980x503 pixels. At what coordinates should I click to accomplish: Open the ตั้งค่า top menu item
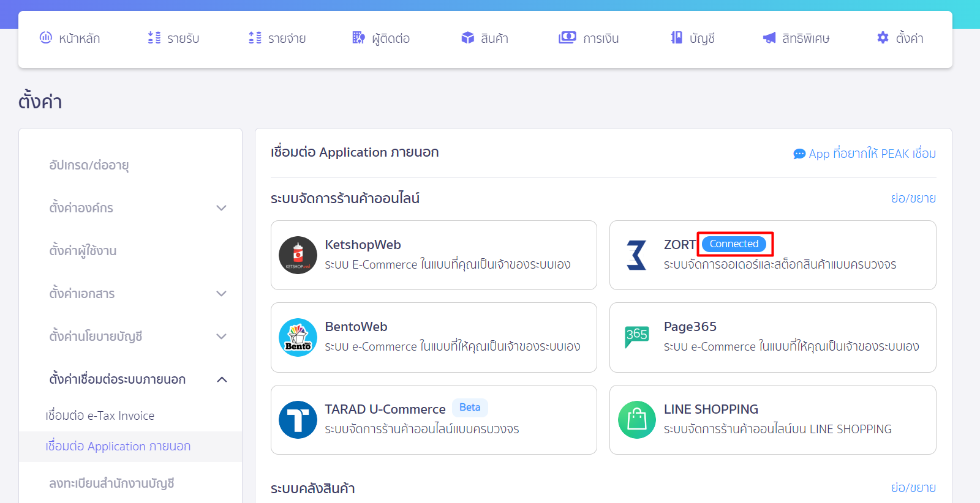(x=900, y=38)
